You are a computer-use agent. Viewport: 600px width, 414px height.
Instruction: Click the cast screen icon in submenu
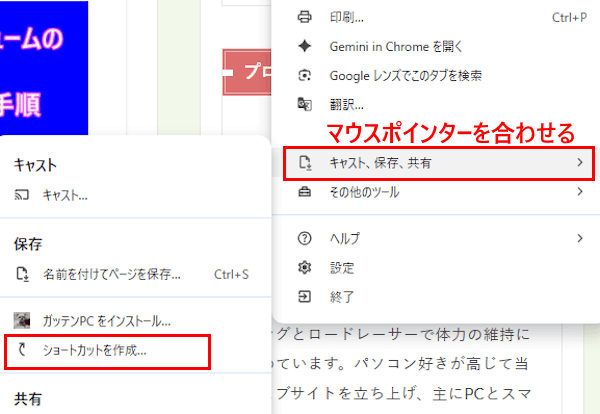(22, 195)
